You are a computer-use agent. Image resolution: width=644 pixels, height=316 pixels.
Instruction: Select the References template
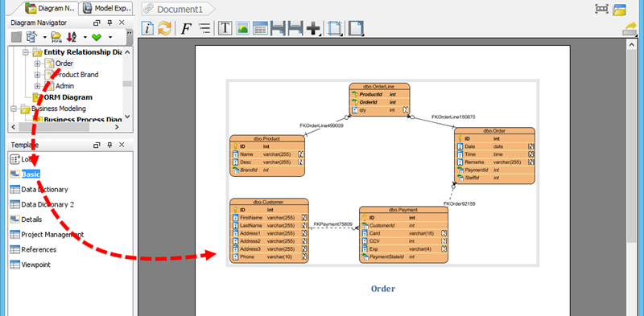pos(39,249)
